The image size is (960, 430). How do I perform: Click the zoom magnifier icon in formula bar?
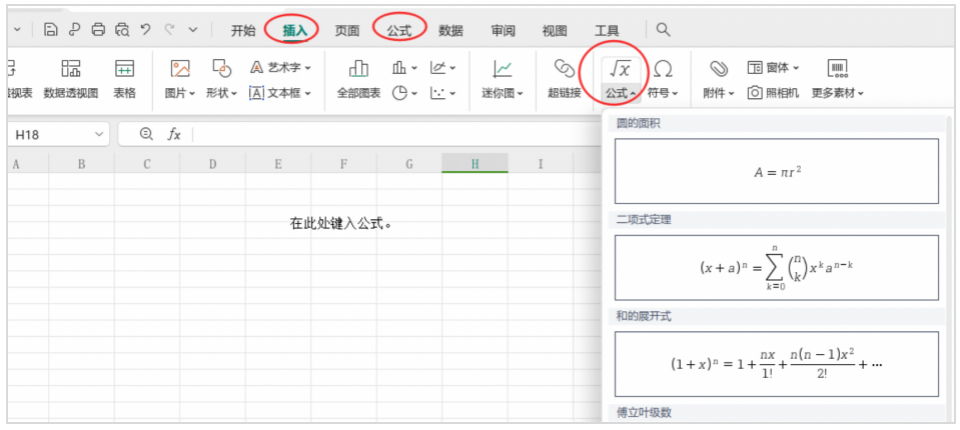[146, 134]
